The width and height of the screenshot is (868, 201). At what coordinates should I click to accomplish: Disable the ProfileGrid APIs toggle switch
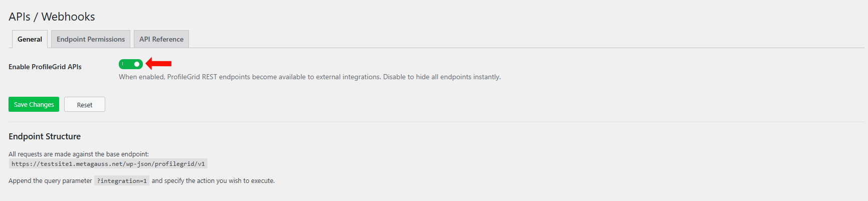(131, 64)
